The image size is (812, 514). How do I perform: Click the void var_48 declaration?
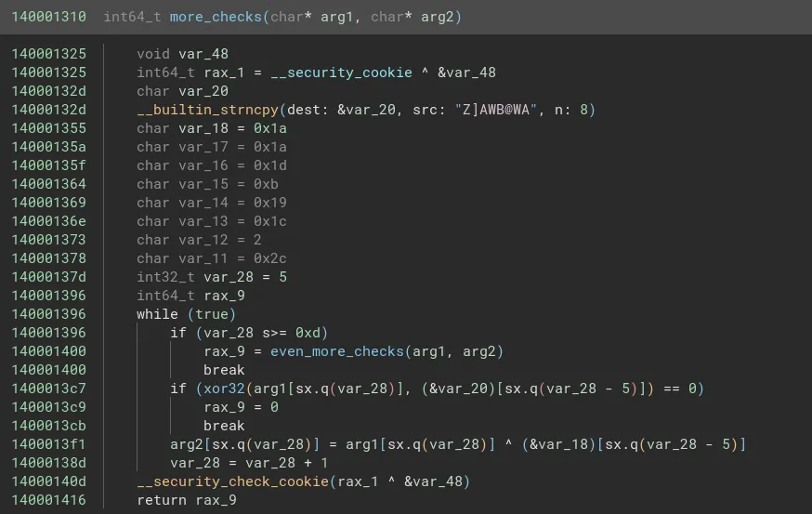click(x=182, y=54)
